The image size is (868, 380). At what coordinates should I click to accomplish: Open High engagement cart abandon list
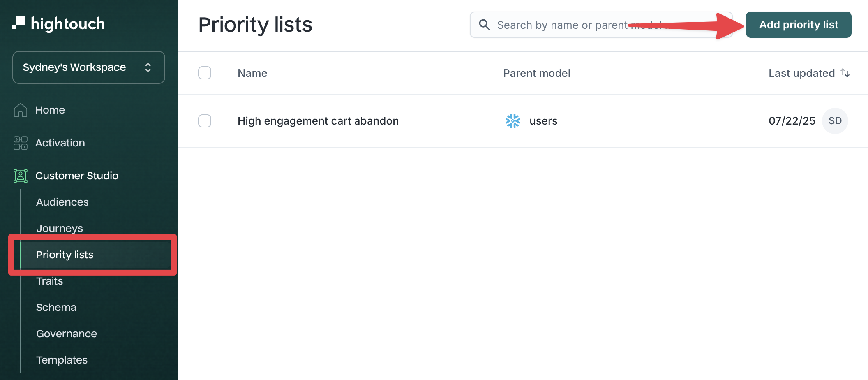(318, 121)
